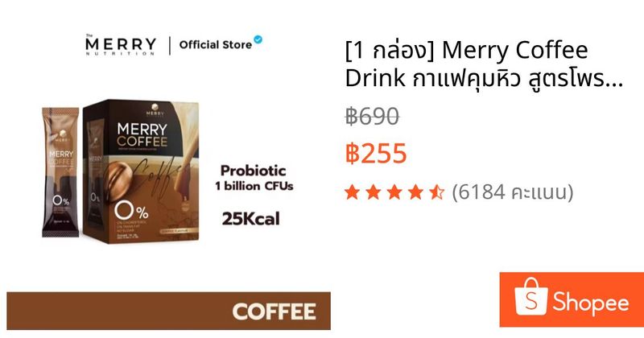Click the half-filled fifth rating star
The image size is (644, 338).
tap(437, 192)
